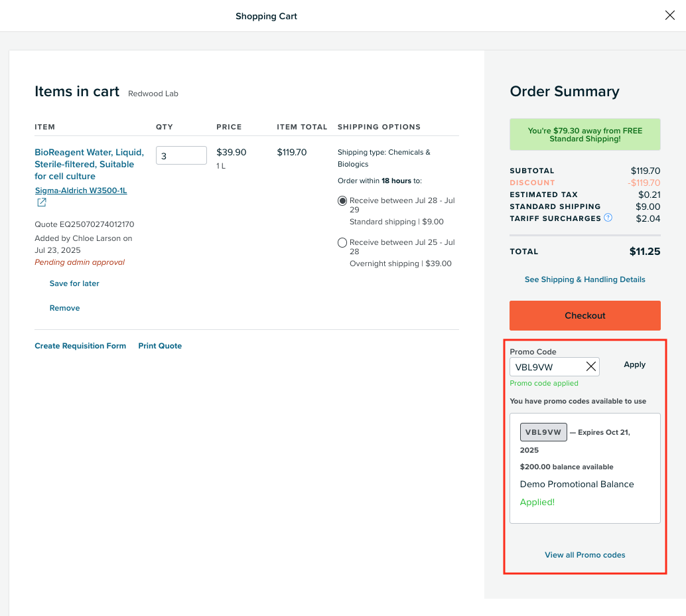Remove the item from the cart

tap(64, 308)
